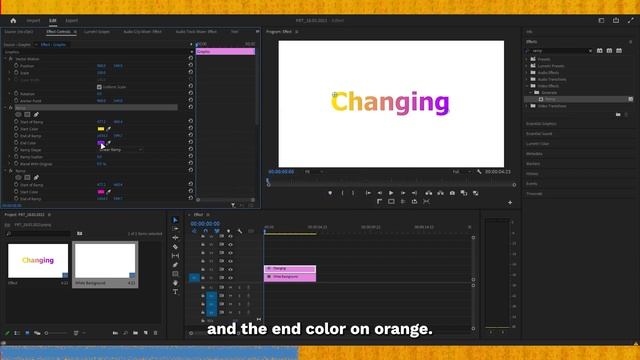Select the Track Select Forward tool

176,229
